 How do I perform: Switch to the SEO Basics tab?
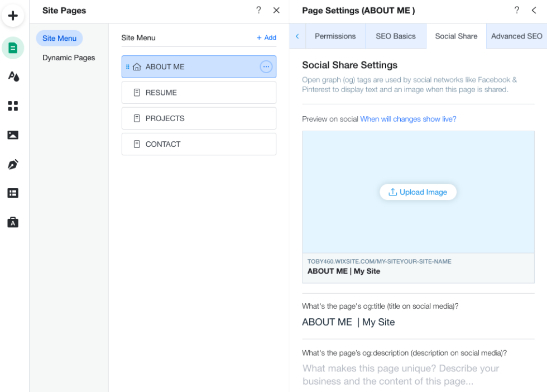point(396,36)
